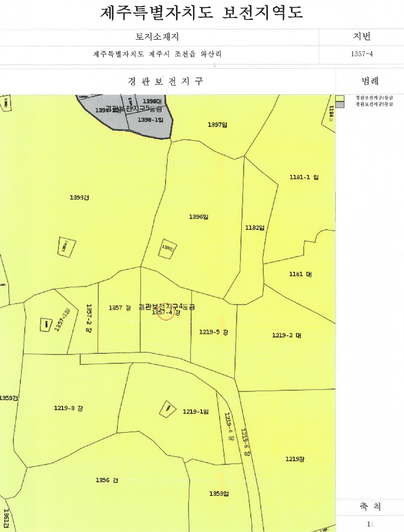Click parcel label 1181-1 임

304,177
